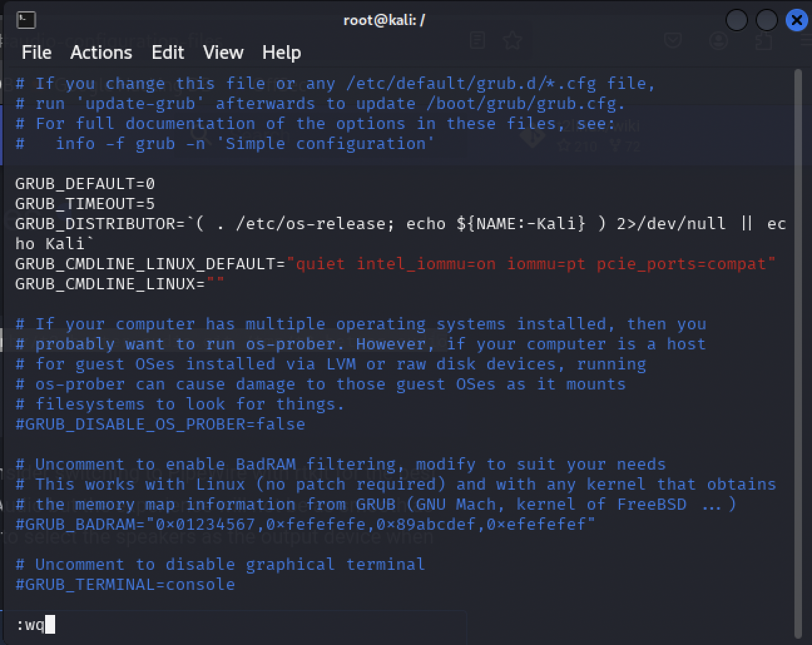This screenshot has width=812, height=645.
Task: Click the GRUB_TIMEOUT=5 line
Action: 85,204
